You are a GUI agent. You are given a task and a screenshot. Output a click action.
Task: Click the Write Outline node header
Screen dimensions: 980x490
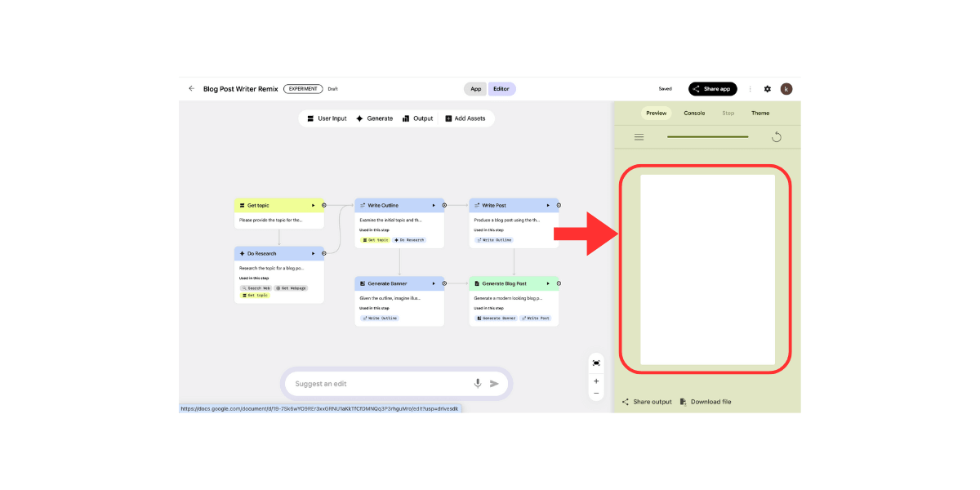[392, 205]
